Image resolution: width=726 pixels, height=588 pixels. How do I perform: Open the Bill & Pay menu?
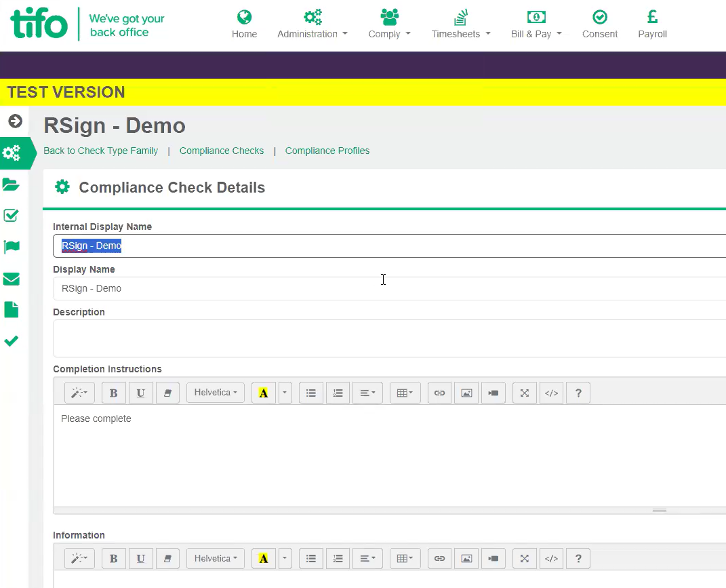click(536, 24)
